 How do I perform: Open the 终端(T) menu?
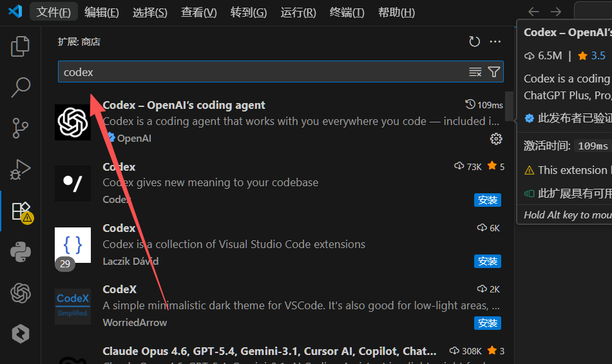pyautogui.click(x=347, y=12)
